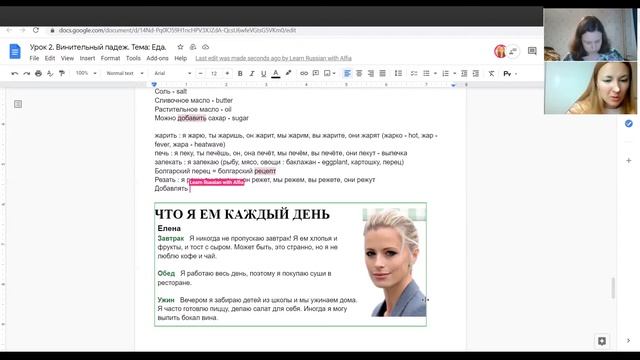Expand the bulleted list options arrow
The width and height of the screenshot is (640, 360).
point(435,73)
